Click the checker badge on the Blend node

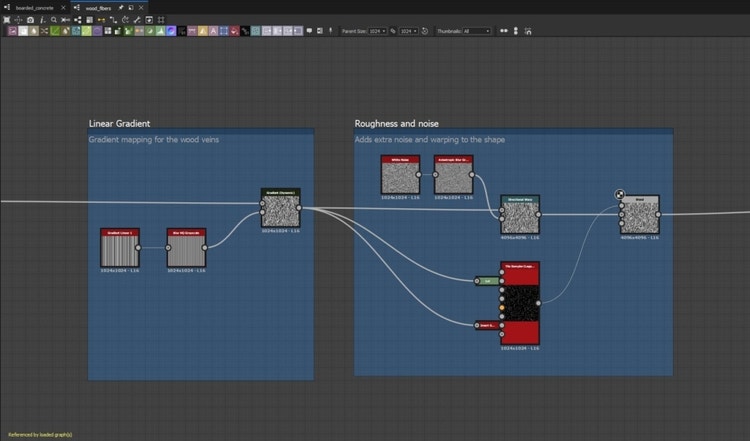tap(620, 195)
